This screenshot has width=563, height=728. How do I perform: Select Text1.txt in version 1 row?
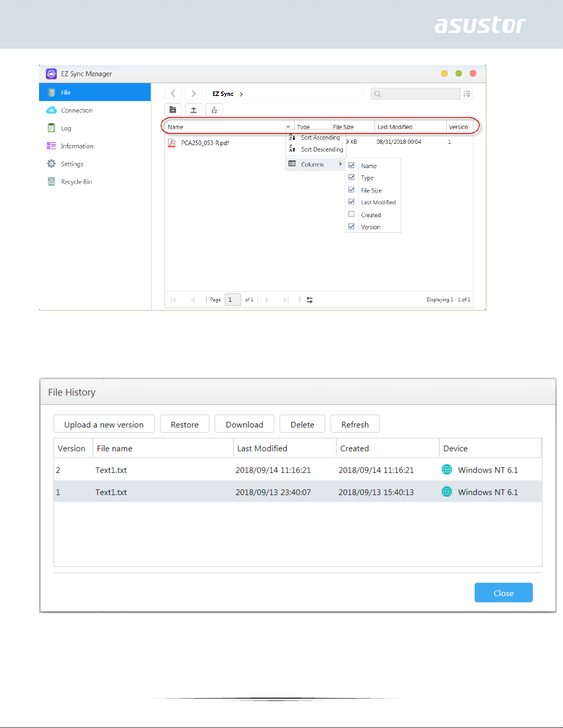(x=111, y=492)
